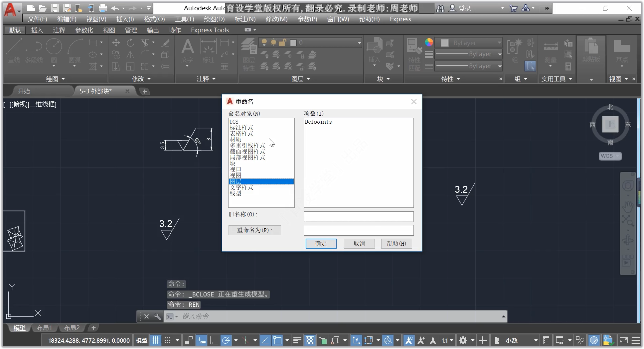Click the Group (组) icon
The height and width of the screenshot is (349, 644).
click(x=515, y=51)
